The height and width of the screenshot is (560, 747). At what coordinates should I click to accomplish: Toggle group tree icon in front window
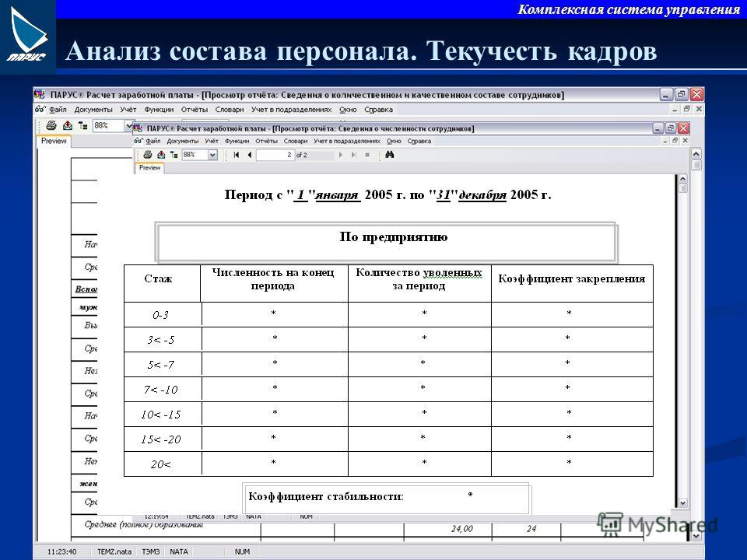click(174, 155)
